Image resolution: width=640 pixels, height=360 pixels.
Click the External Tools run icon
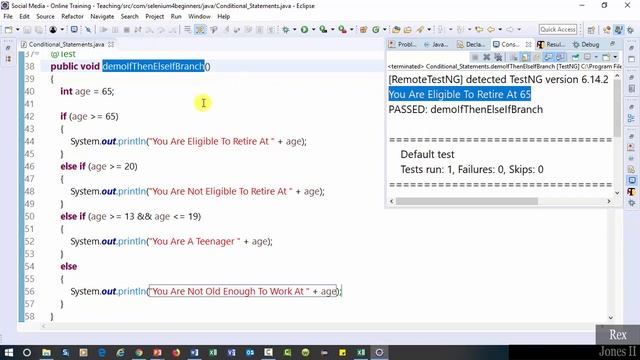(342, 29)
